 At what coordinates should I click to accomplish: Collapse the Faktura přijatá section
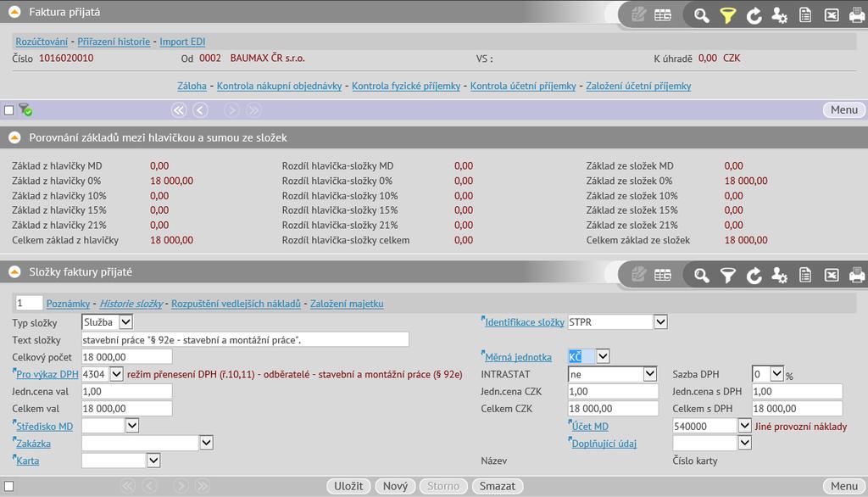pyautogui.click(x=14, y=12)
